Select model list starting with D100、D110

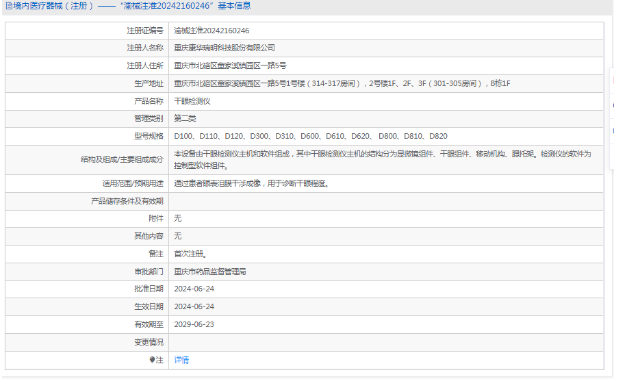(x=311, y=136)
